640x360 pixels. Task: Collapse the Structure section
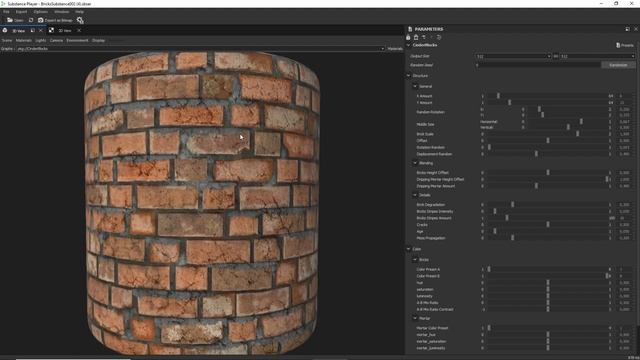408,76
